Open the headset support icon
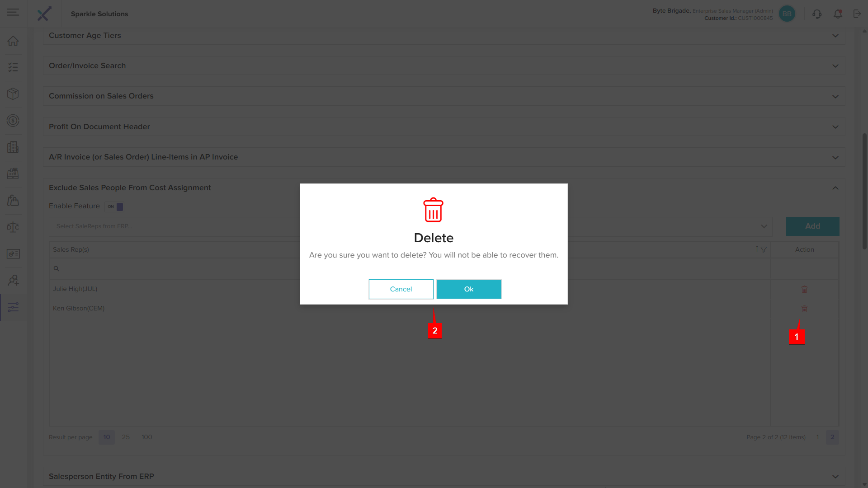Image resolution: width=868 pixels, height=488 pixels. (816, 14)
